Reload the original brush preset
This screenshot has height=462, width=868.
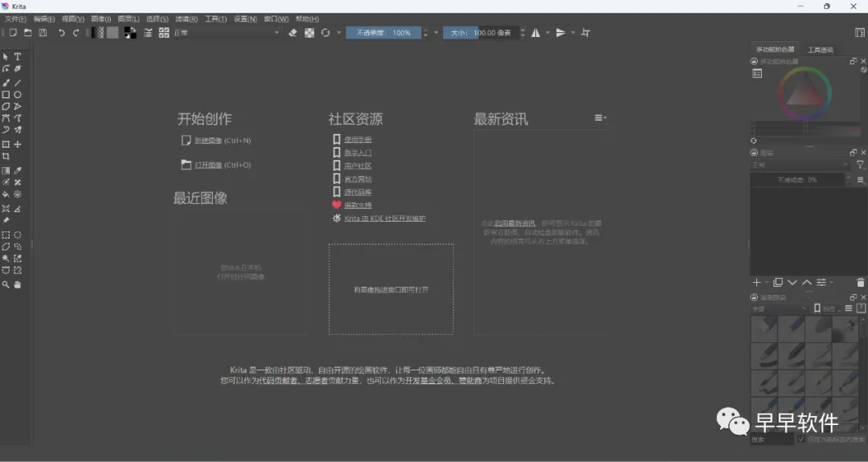point(325,33)
